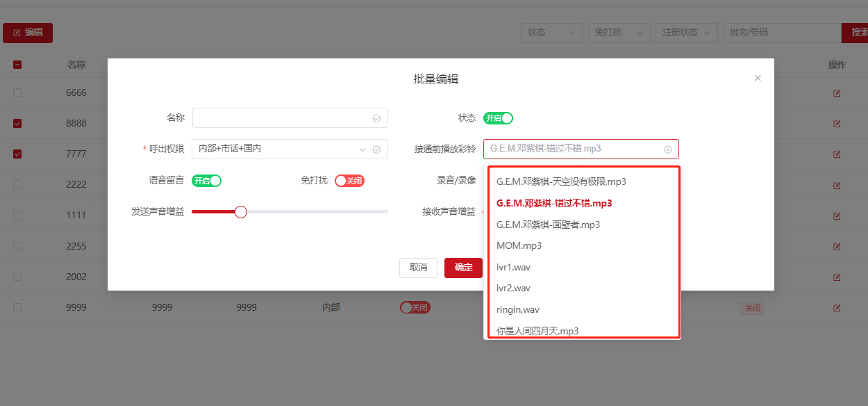
Task: Click the check-circle icon in the call permission field
Action: click(x=376, y=149)
